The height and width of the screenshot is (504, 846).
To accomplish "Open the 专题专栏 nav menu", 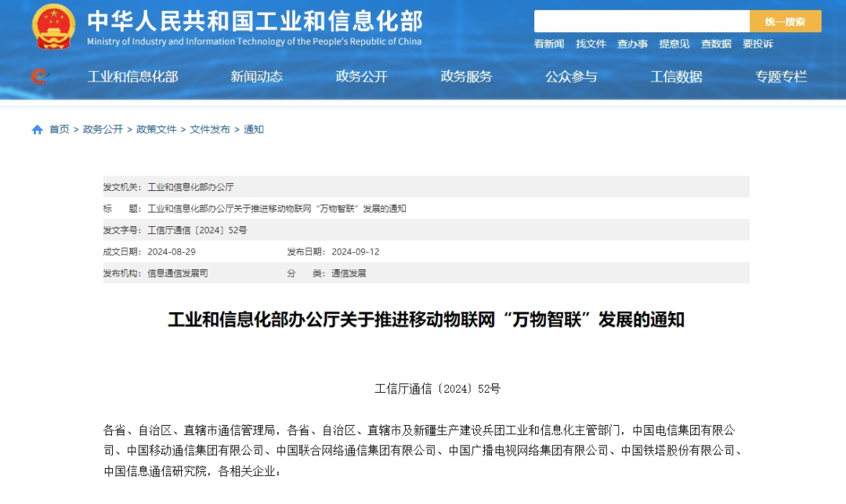I will click(x=781, y=77).
